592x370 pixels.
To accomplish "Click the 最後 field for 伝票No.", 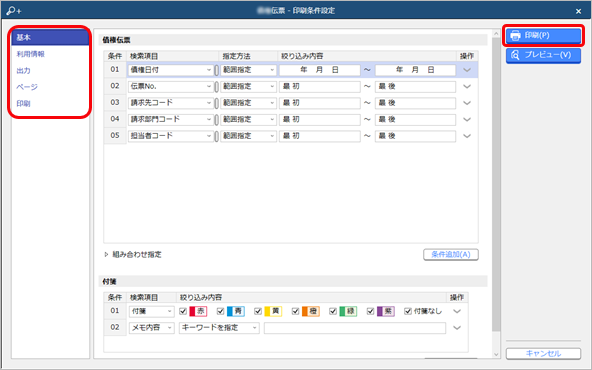I will click(x=415, y=86).
